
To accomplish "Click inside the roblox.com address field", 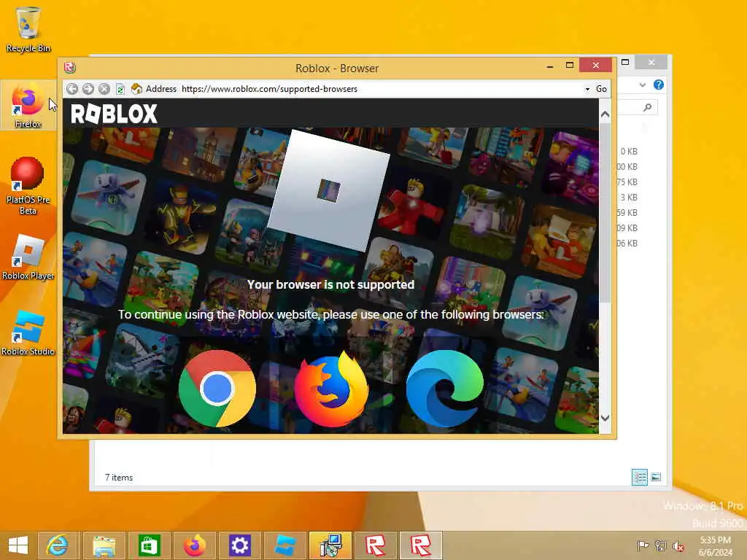I will pyautogui.click(x=381, y=89).
